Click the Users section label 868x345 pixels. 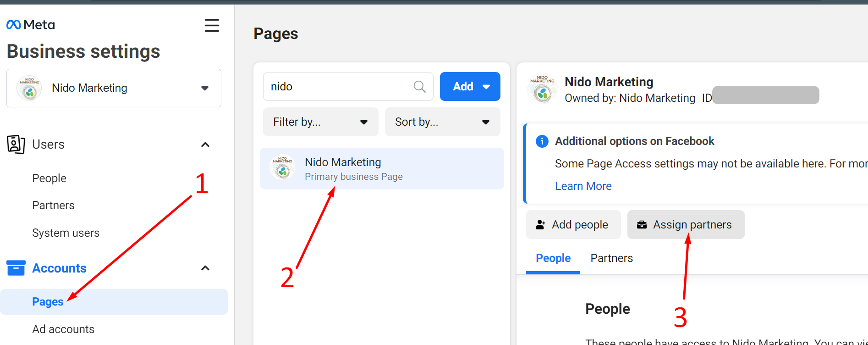coord(48,145)
